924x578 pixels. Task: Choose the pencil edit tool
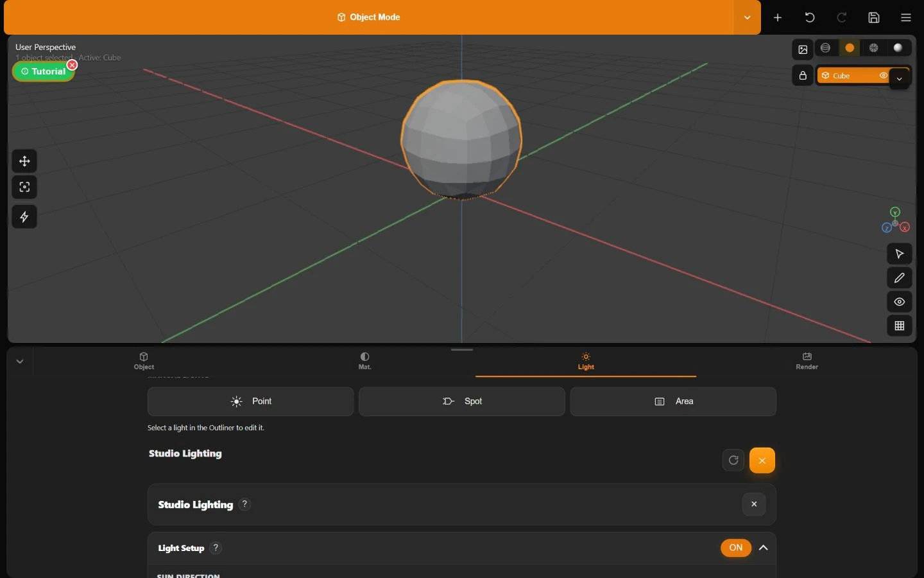click(900, 278)
